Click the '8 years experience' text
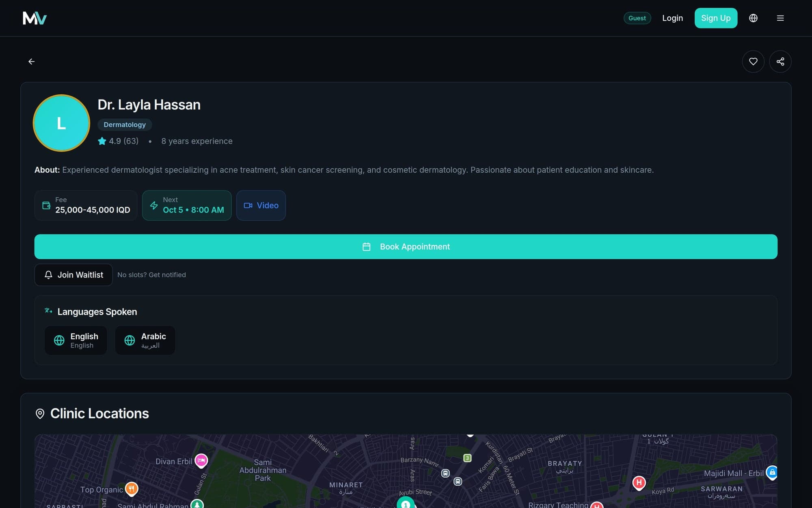Viewport: 812px width, 508px height. [x=197, y=141]
